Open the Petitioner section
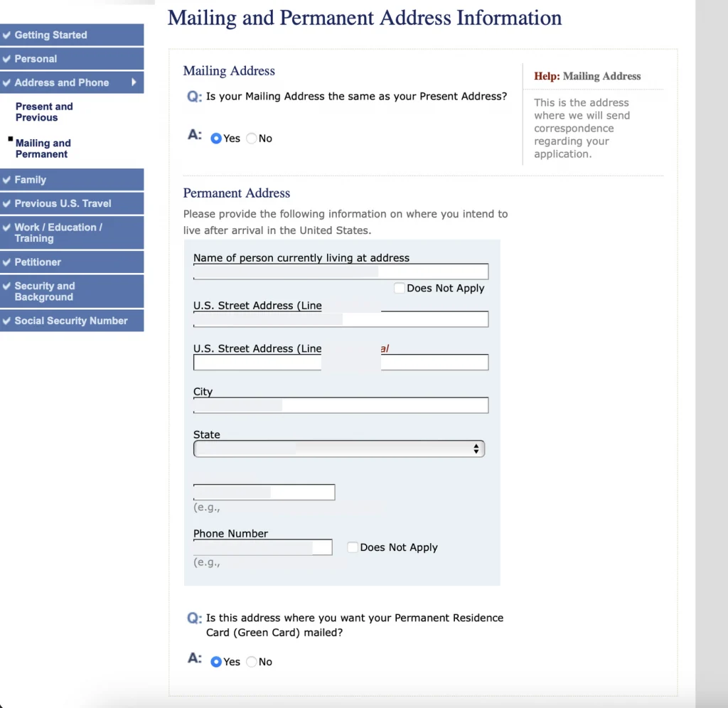Image resolution: width=728 pixels, height=708 pixels. pyautogui.click(x=72, y=262)
